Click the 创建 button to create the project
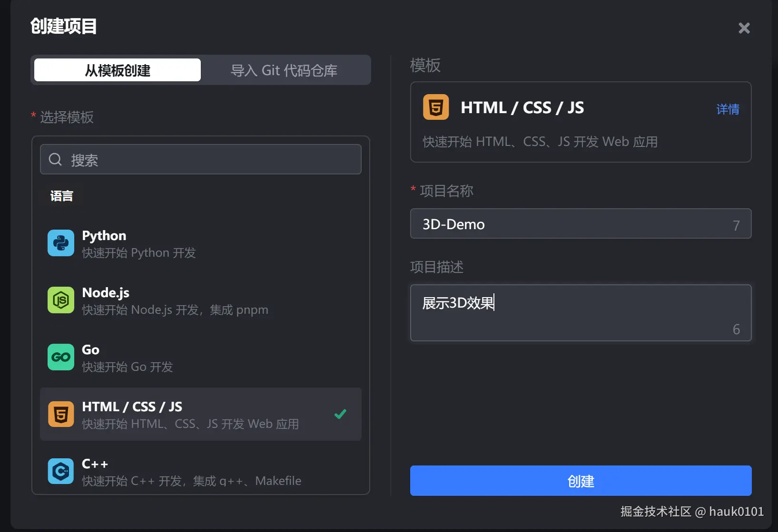The height and width of the screenshot is (532, 778). click(580, 481)
